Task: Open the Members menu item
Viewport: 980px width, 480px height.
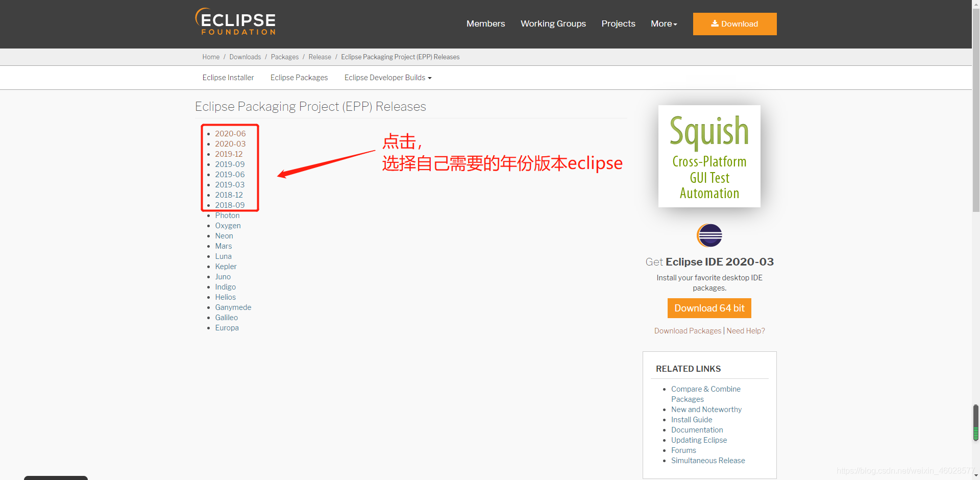Action: coord(485,23)
